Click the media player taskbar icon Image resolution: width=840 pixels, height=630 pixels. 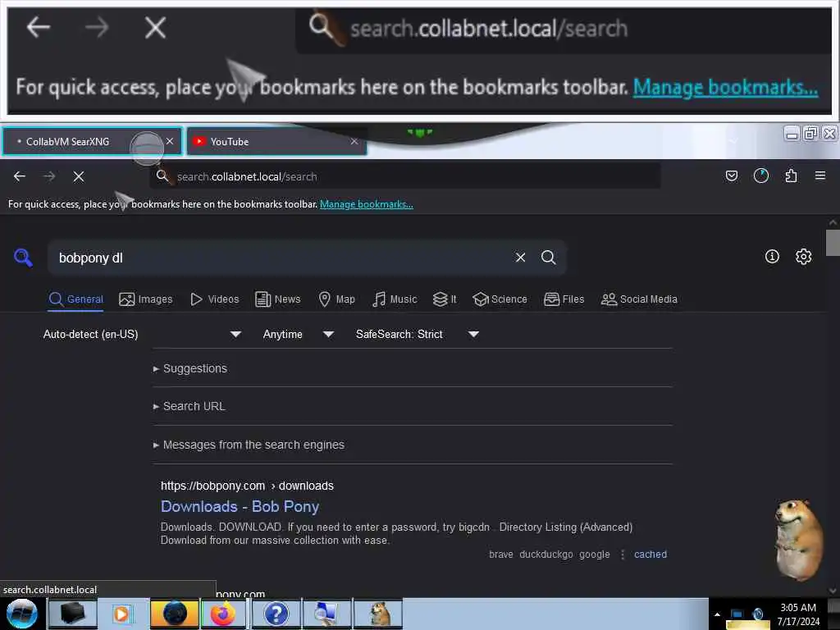pos(123,614)
